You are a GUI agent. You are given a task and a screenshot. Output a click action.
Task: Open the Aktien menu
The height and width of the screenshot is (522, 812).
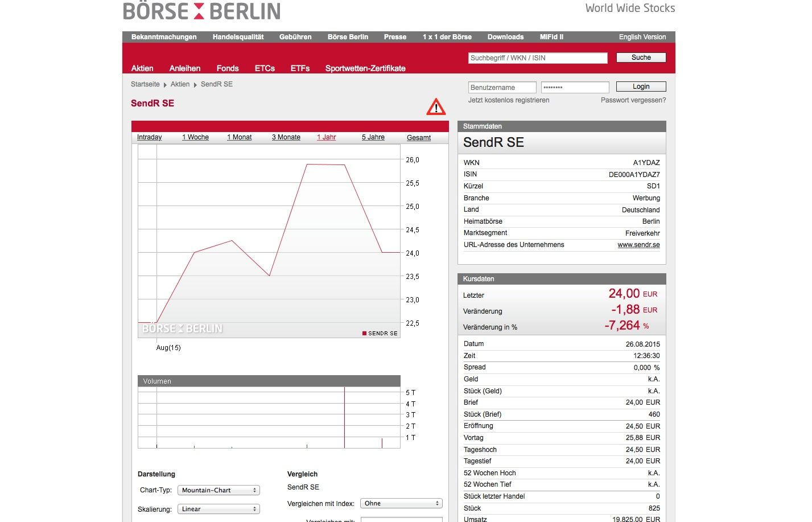point(142,68)
